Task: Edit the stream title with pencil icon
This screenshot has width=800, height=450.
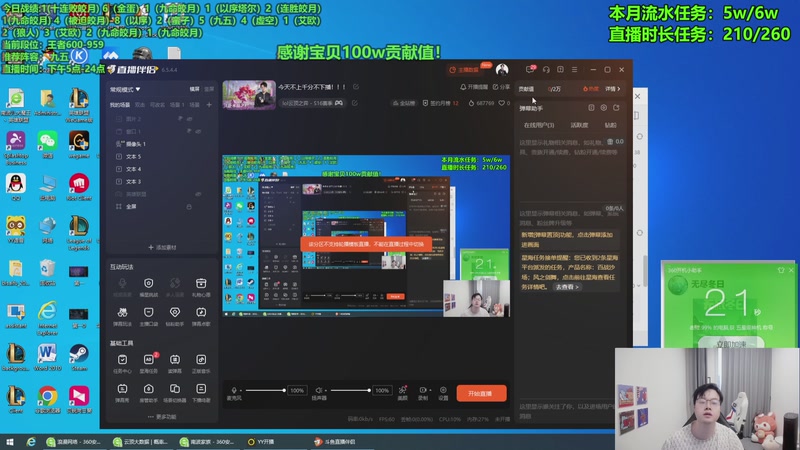Action: 356,87
